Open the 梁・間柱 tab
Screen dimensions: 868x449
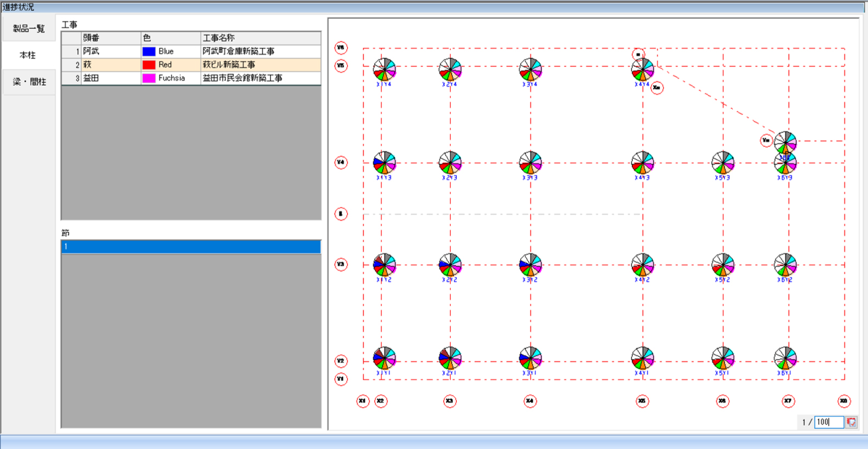[29, 82]
